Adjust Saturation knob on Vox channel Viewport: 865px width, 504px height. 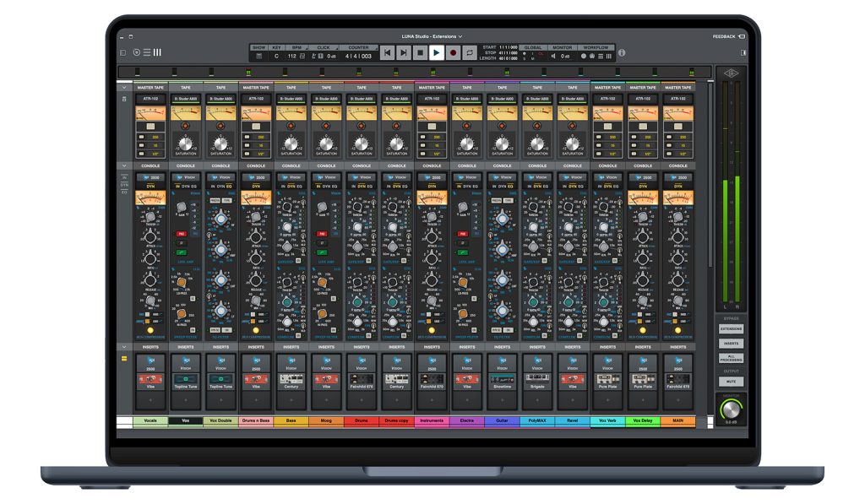186,144
